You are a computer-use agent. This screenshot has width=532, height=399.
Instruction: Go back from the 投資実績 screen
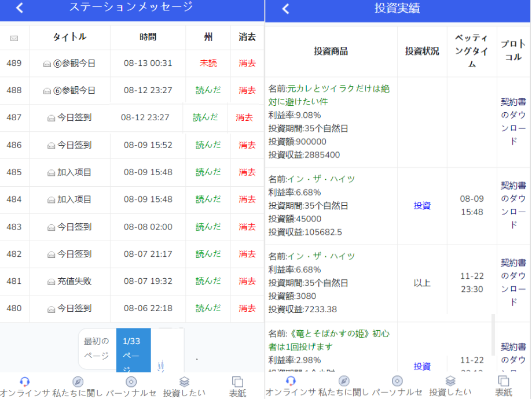(x=285, y=9)
